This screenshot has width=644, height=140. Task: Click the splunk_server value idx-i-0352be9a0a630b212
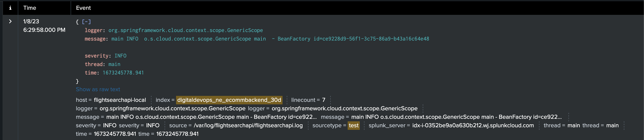[473, 126]
